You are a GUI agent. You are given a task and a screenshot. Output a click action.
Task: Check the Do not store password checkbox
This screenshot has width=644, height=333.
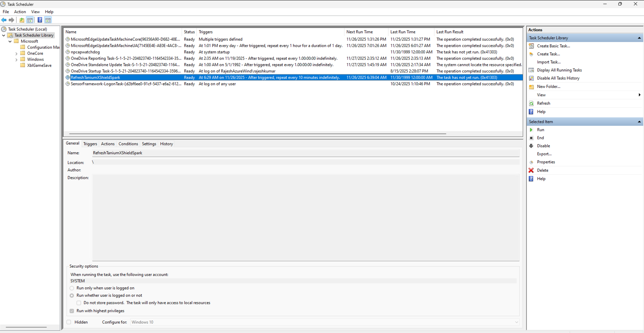(x=79, y=303)
